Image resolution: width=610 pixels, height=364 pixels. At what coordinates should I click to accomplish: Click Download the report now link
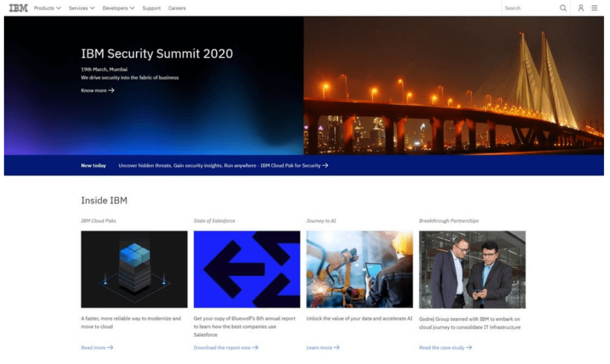click(x=226, y=347)
